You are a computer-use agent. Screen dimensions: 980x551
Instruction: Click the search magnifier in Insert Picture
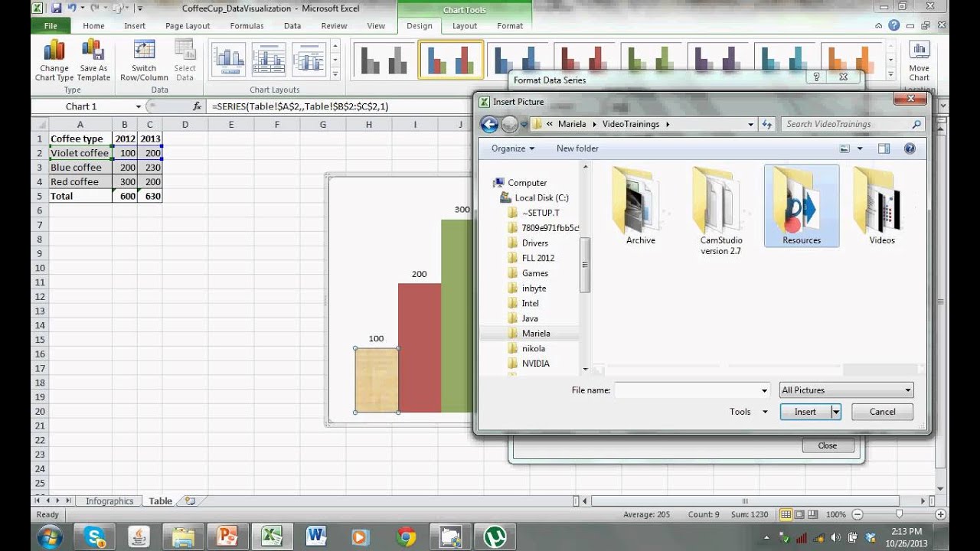(916, 124)
